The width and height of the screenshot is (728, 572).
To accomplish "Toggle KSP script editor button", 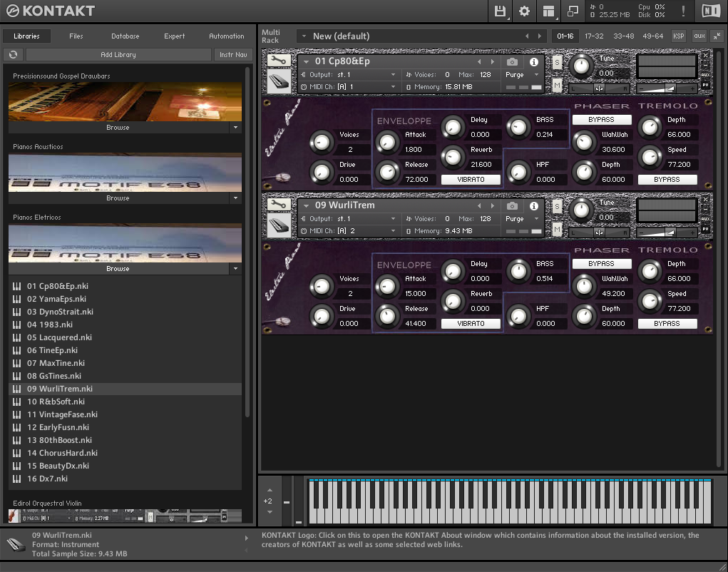I will click(678, 36).
